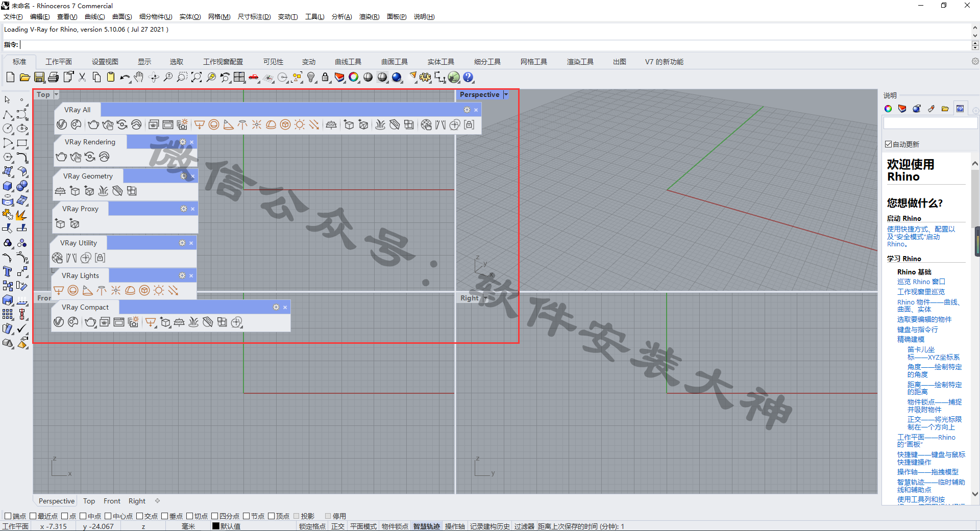Click the Paste clipboard icon
The width and height of the screenshot is (980, 531).
tap(111, 78)
